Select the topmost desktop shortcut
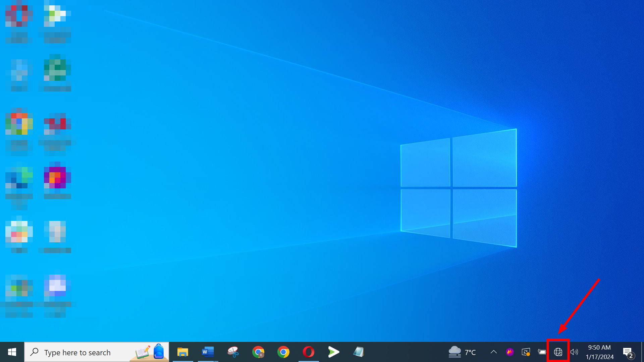Viewport: 644px width, 362px height. click(x=18, y=15)
